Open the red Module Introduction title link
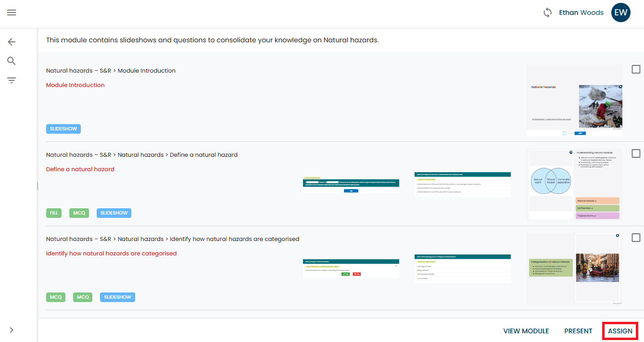 pyautogui.click(x=75, y=85)
